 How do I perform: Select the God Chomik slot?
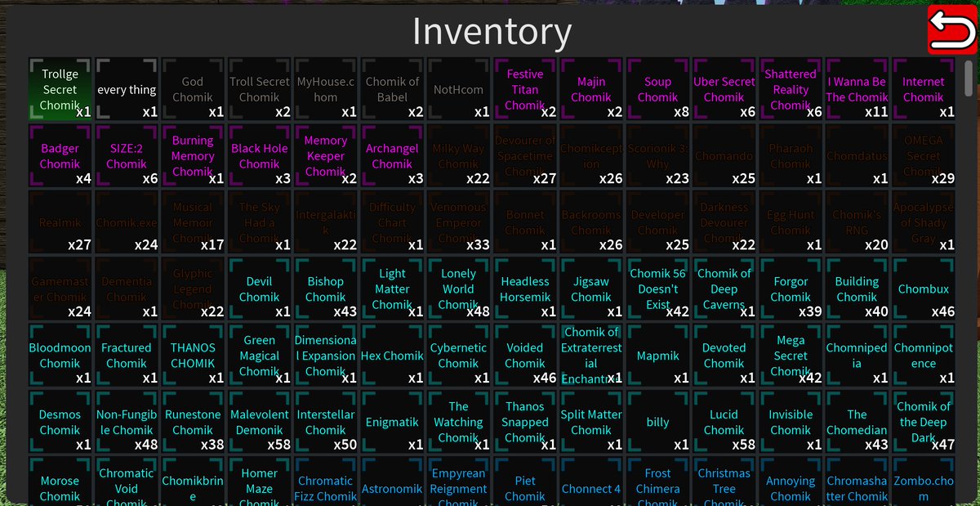[193, 89]
